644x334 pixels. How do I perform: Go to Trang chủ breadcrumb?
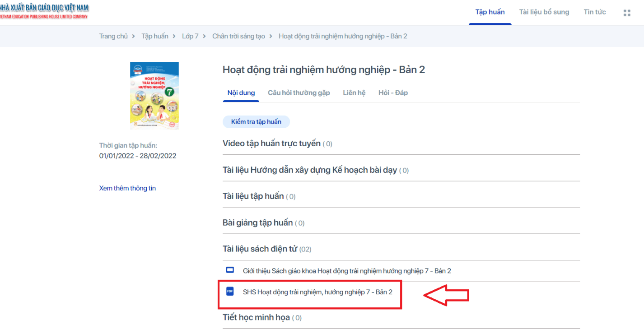(113, 36)
